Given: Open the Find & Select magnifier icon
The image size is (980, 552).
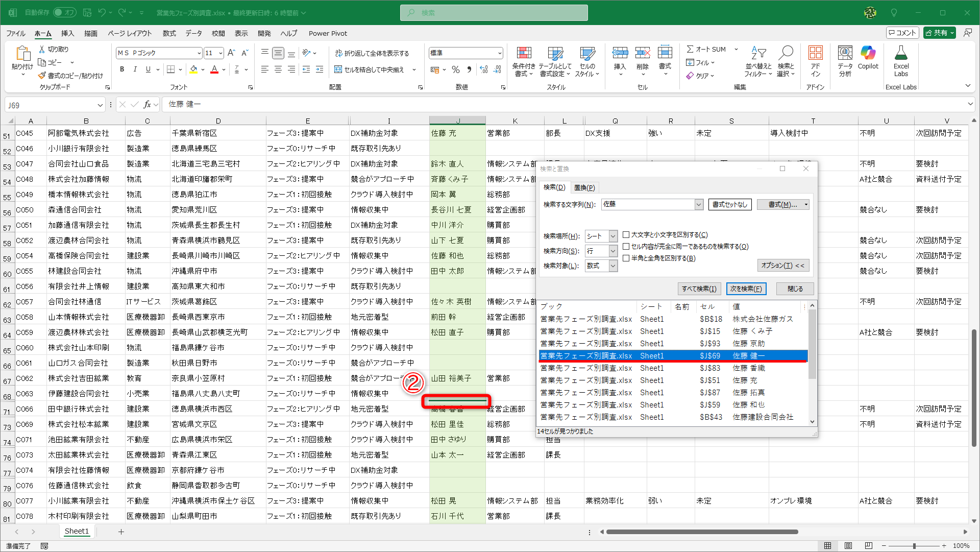Looking at the screenshot, I should pos(786,53).
